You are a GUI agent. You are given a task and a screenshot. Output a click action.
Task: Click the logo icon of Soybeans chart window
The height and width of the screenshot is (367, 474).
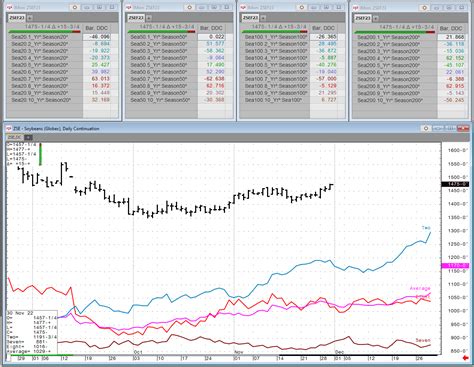[8, 128]
